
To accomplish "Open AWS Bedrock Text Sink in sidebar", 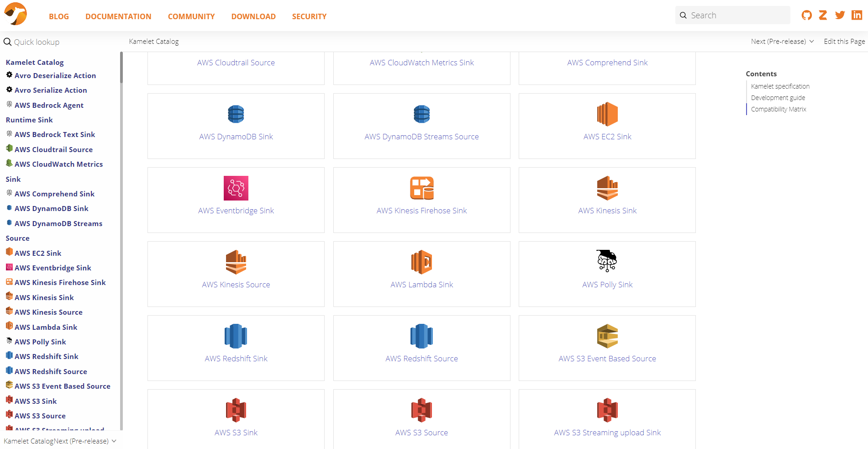I will click(55, 134).
